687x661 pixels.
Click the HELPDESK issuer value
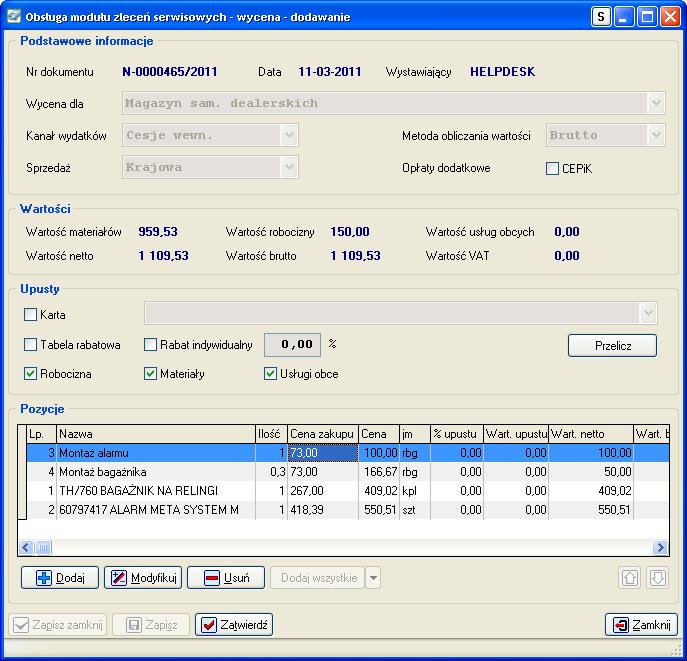point(502,72)
